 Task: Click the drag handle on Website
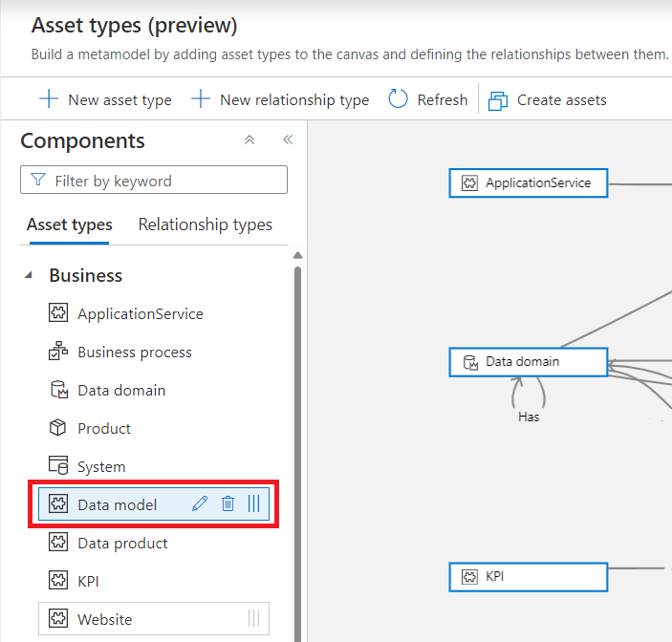[x=253, y=619]
